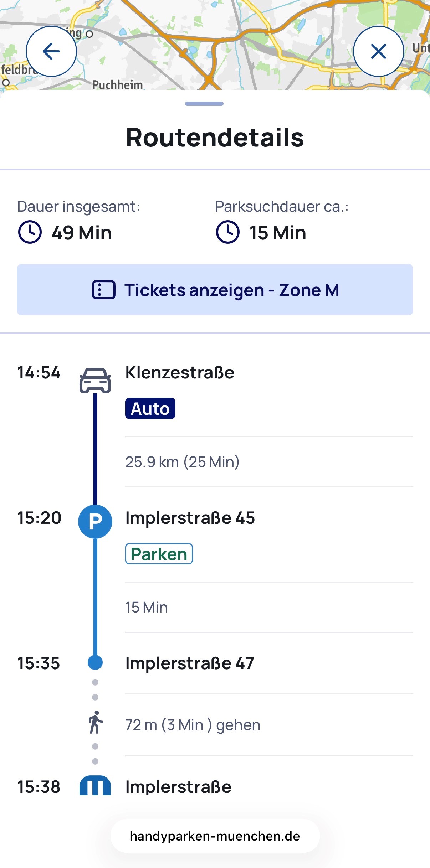
Task: Tap the back arrow button
Action: point(51,51)
